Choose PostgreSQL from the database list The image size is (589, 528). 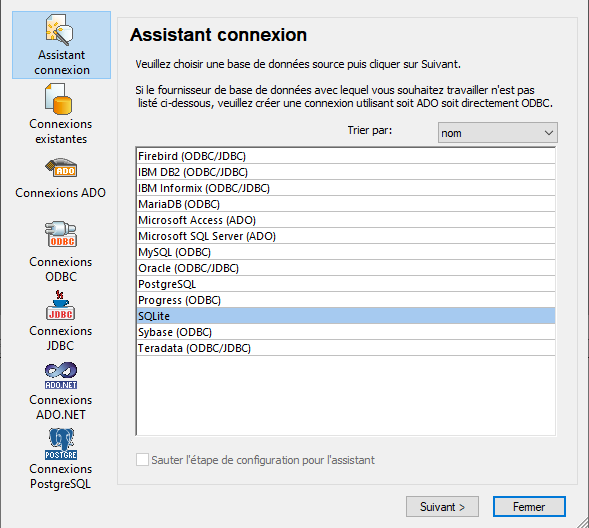click(346, 284)
